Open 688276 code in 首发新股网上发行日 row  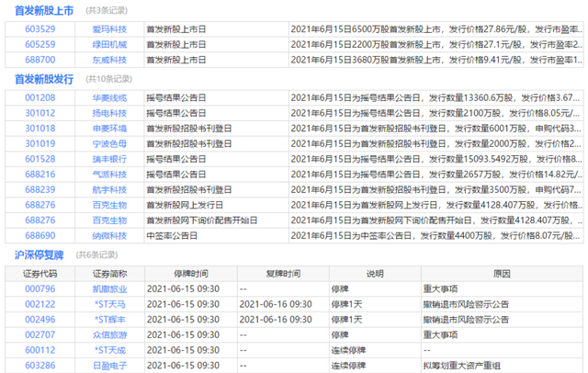pyautogui.click(x=40, y=205)
